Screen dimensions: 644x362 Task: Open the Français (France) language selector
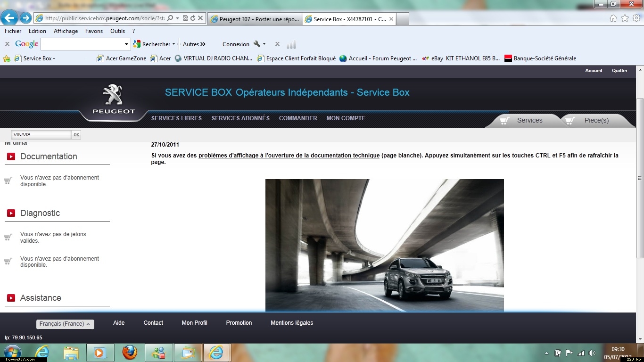[65, 324]
